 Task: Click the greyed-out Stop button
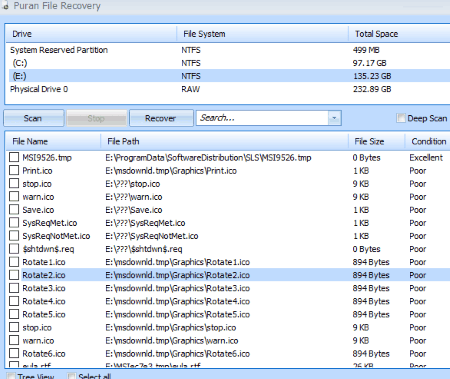[97, 118]
